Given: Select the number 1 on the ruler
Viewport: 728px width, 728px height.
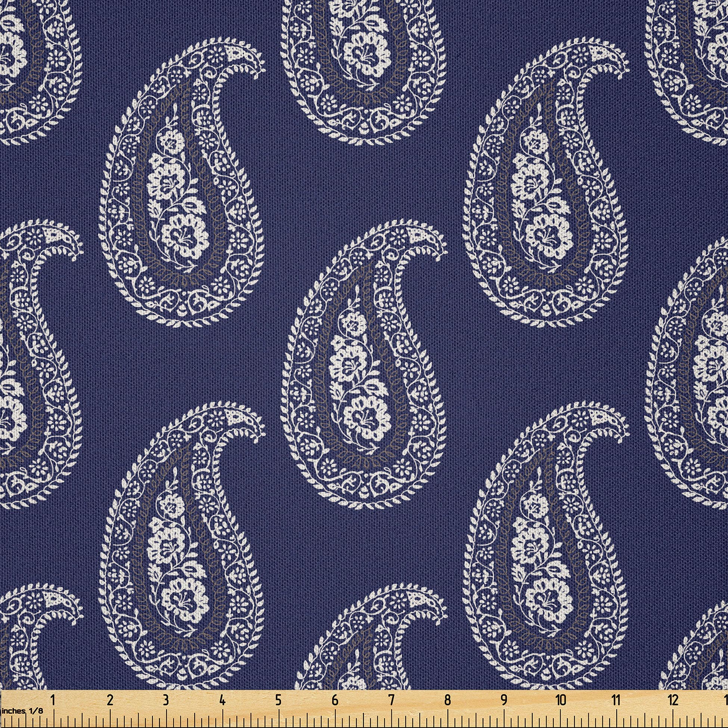Looking at the screenshot, I should (53, 700).
